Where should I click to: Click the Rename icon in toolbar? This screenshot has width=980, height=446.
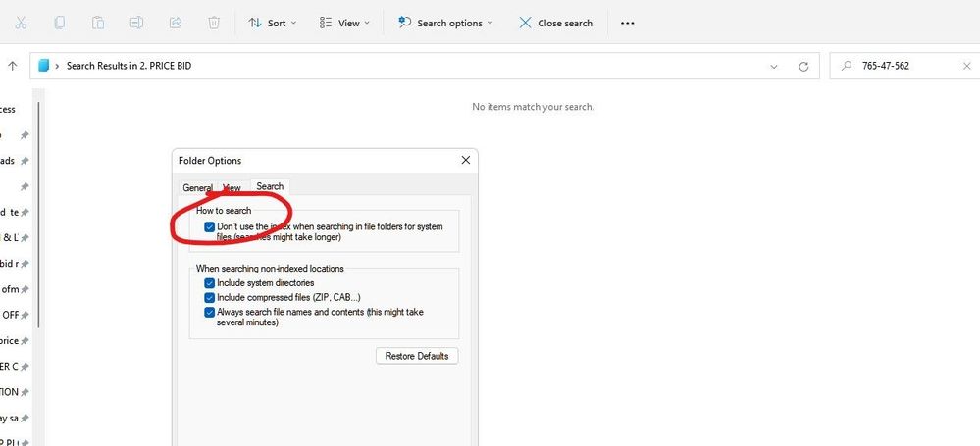click(137, 24)
